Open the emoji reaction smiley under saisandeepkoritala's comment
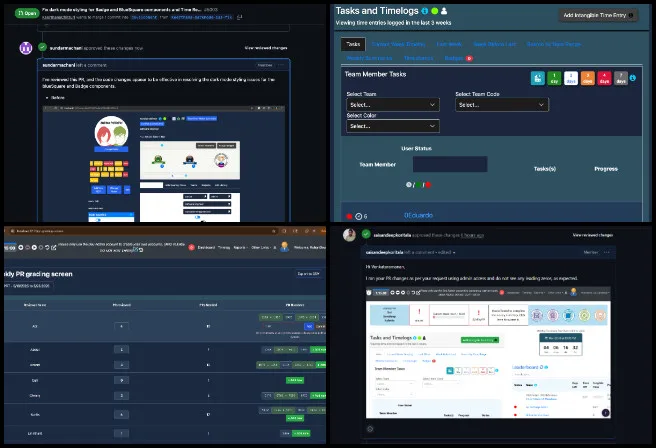Viewport: 656px width, 448px height. pos(370,429)
